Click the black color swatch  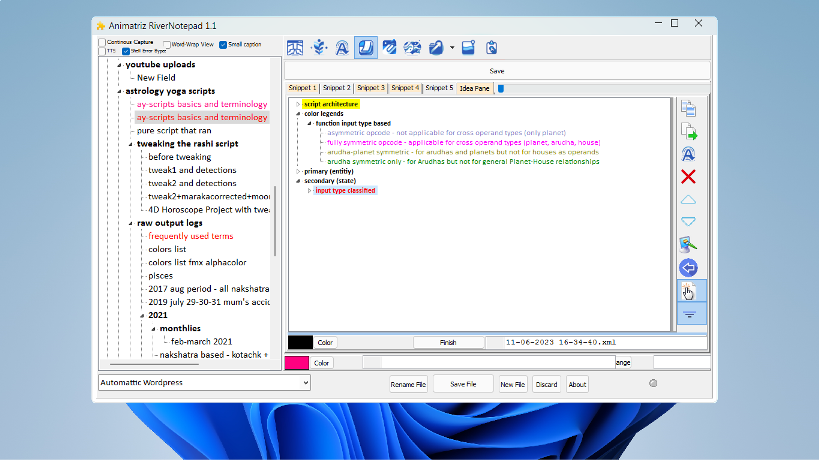click(x=300, y=343)
